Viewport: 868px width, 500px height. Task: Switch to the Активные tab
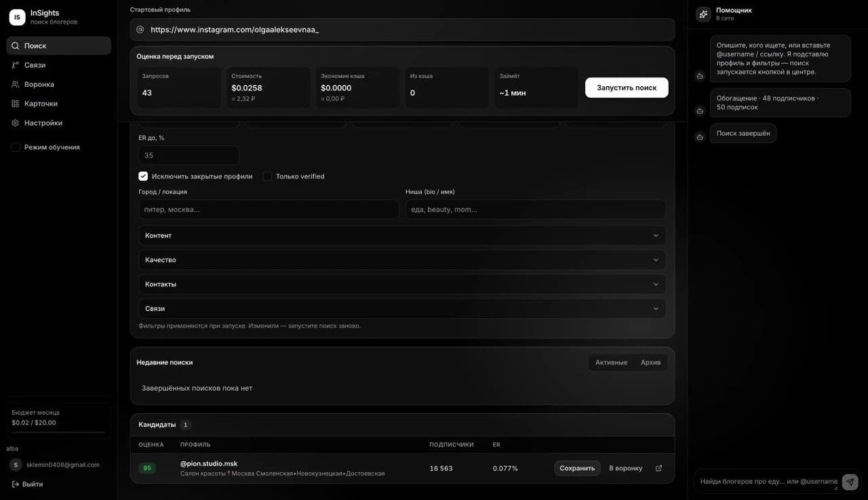pos(611,362)
